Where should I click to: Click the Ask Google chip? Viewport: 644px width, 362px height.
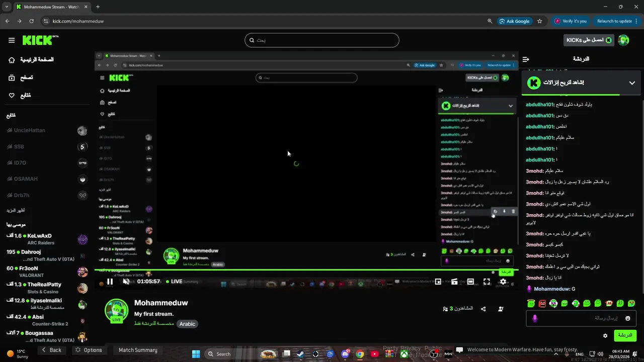coord(514,21)
